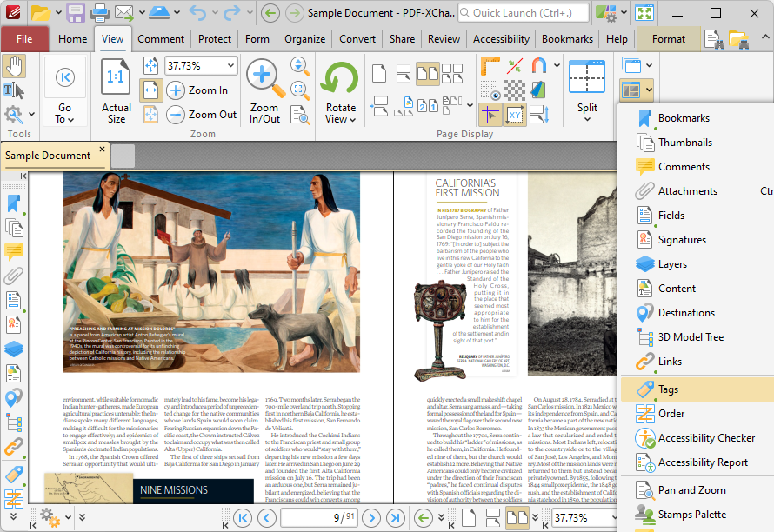Click the Zoom In/Out tool

pyautogui.click(x=264, y=90)
